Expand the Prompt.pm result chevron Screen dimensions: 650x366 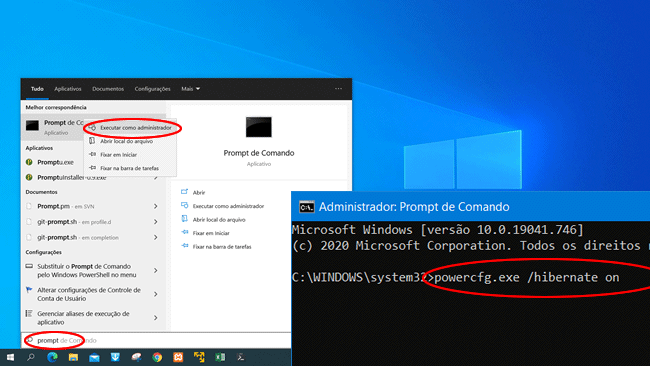[156, 206]
